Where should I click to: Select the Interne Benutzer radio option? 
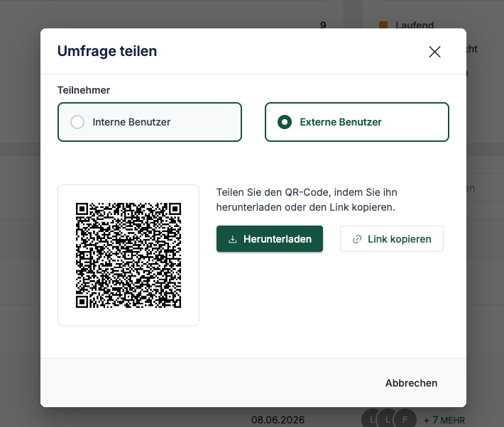click(x=150, y=122)
